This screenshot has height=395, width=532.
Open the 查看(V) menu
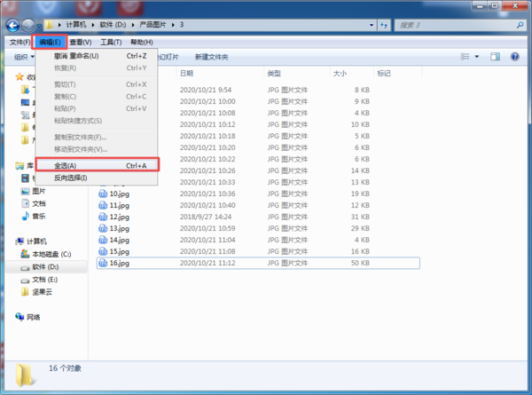80,42
